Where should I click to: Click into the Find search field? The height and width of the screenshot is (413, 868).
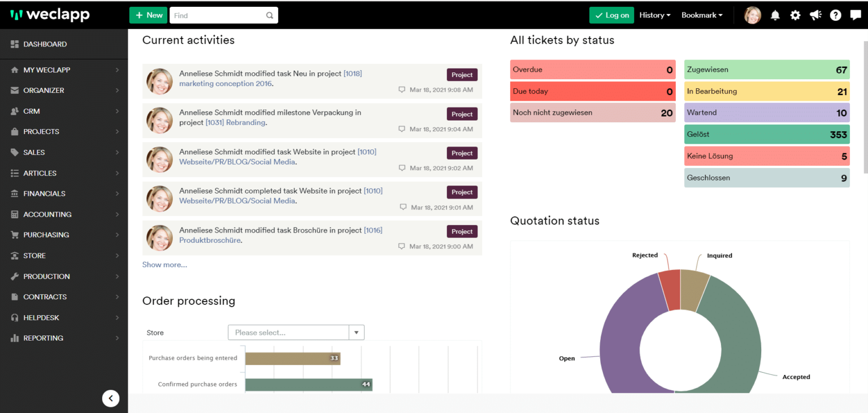pyautogui.click(x=218, y=15)
